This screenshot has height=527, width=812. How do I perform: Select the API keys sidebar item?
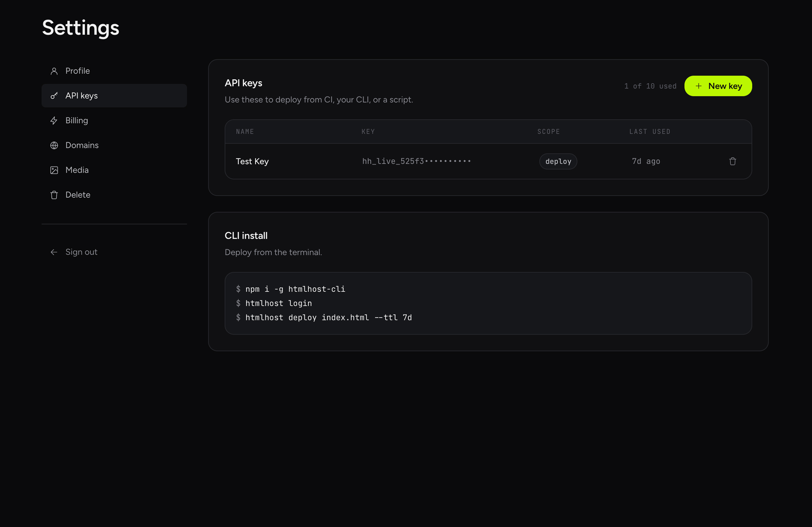(114, 96)
